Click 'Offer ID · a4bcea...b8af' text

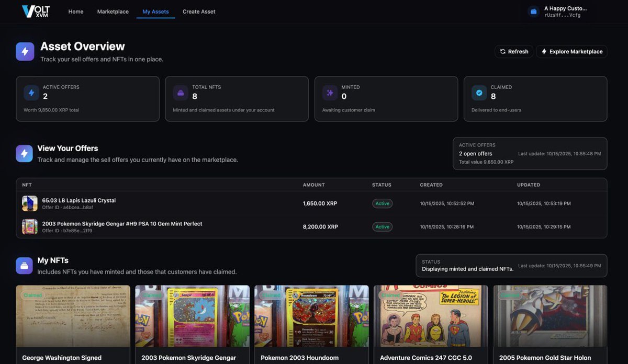pyautogui.click(x=68, y=208)
